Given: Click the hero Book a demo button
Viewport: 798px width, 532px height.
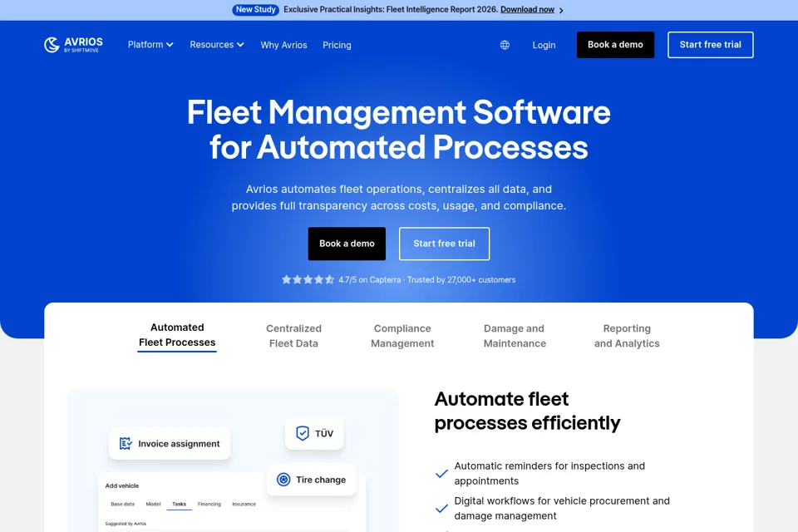Looking at the screenshot, I should [347, 244].
